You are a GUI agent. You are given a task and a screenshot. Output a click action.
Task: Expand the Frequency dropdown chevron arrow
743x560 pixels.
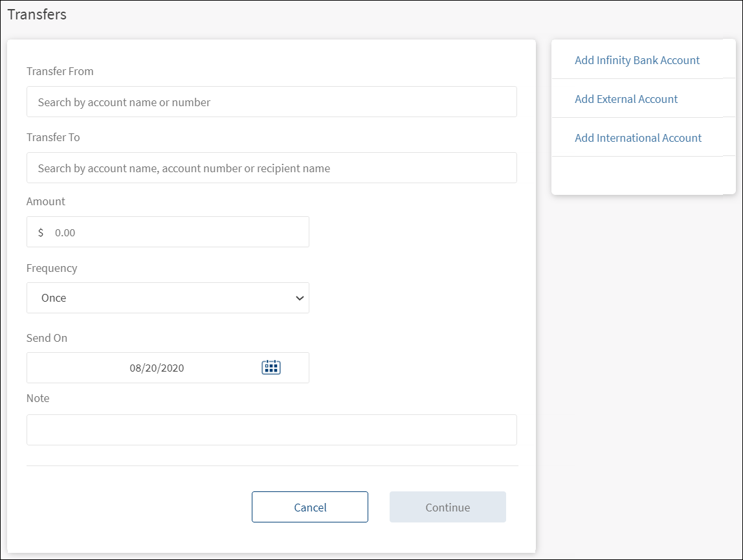coord(299,298)
